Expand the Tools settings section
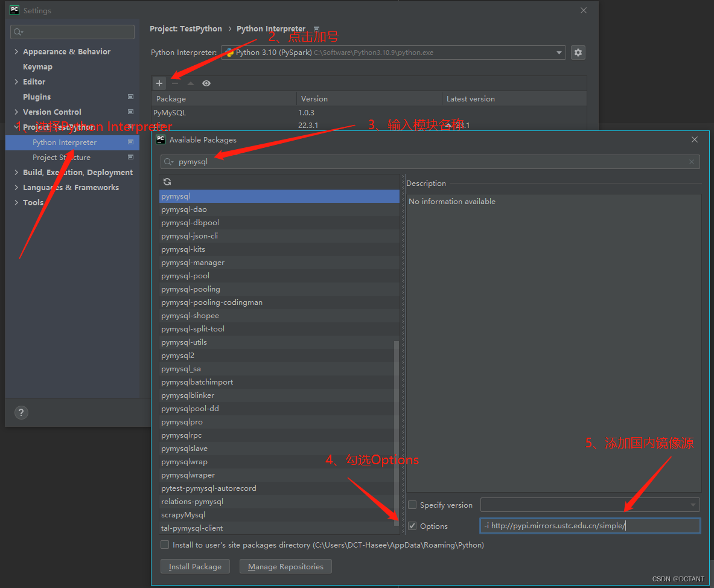Image resolution: width=714 pixels, height=588 pixels. coord(16,202)
